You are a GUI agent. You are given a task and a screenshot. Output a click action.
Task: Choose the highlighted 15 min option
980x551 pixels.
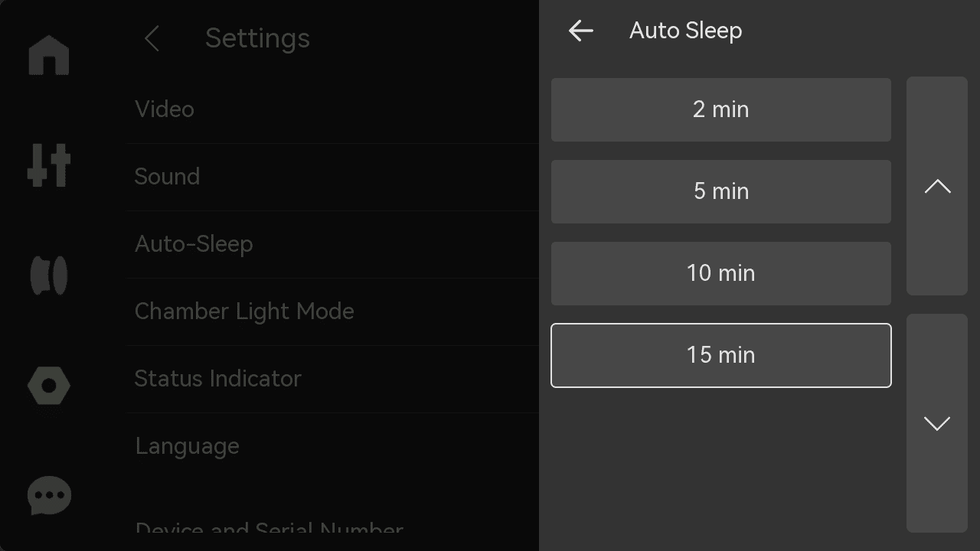[x=721, y=355]
